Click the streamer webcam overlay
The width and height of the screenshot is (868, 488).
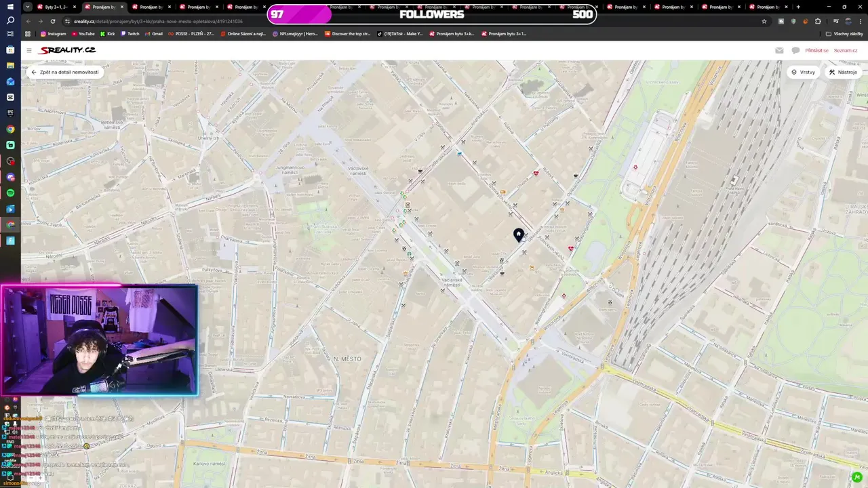(100, 340)
